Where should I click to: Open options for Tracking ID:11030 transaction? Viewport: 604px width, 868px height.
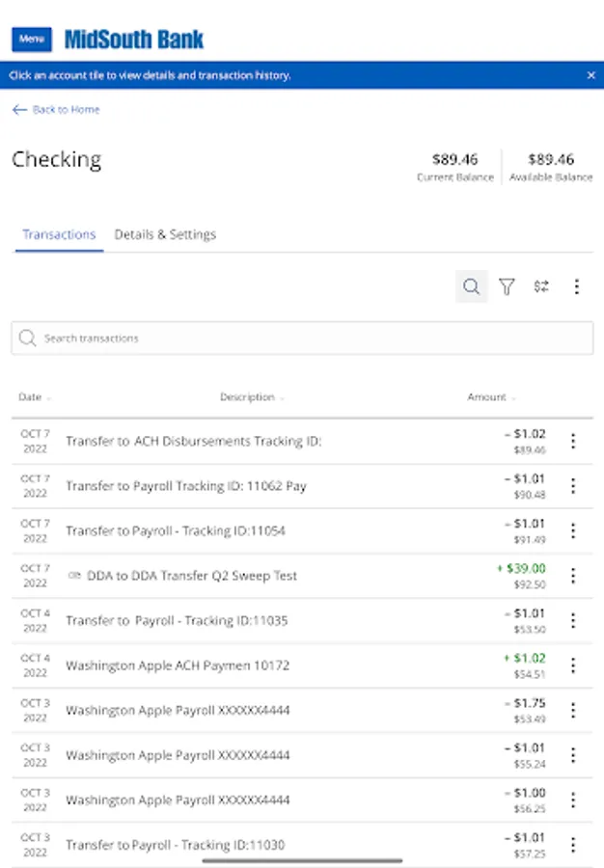[573, 845]
